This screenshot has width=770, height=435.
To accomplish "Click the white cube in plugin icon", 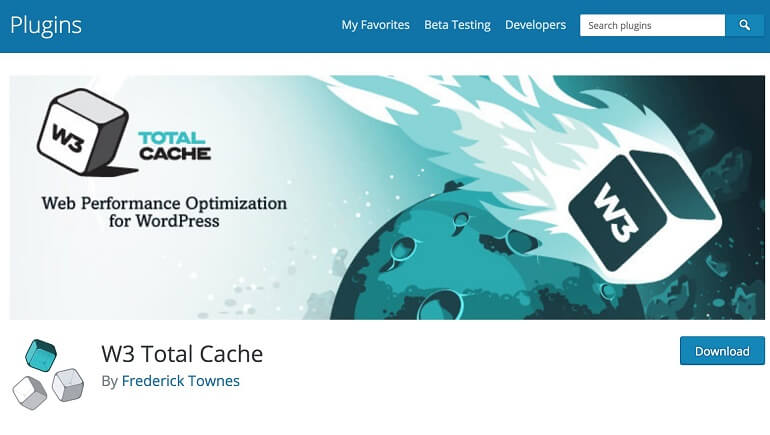I will click(30, 393).
